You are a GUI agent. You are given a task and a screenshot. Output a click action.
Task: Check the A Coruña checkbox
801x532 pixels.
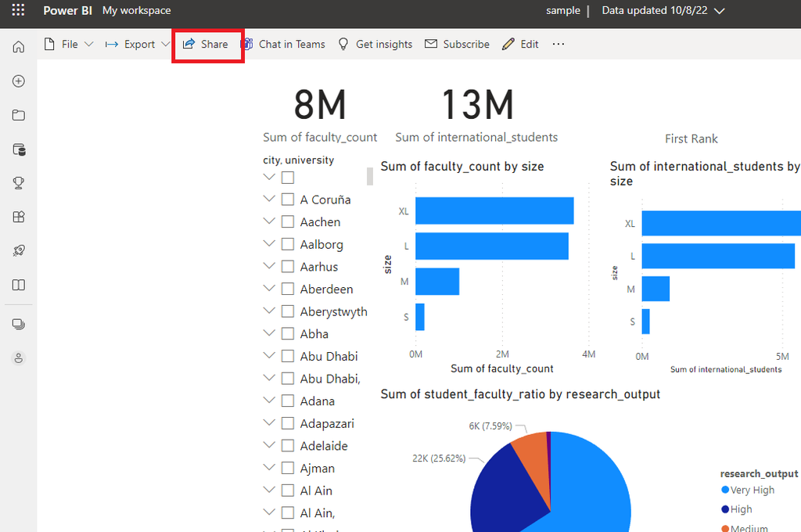288,199
